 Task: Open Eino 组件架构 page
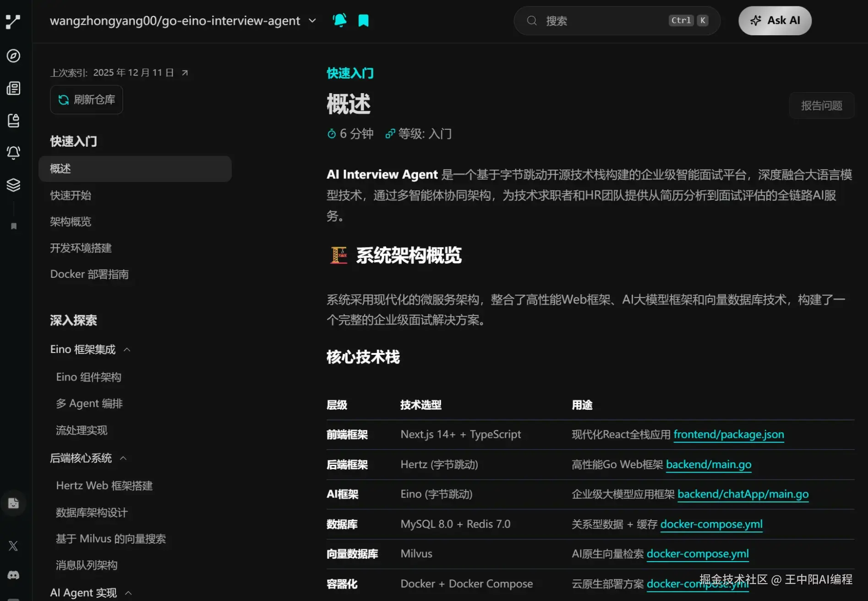tap(88, 377)
